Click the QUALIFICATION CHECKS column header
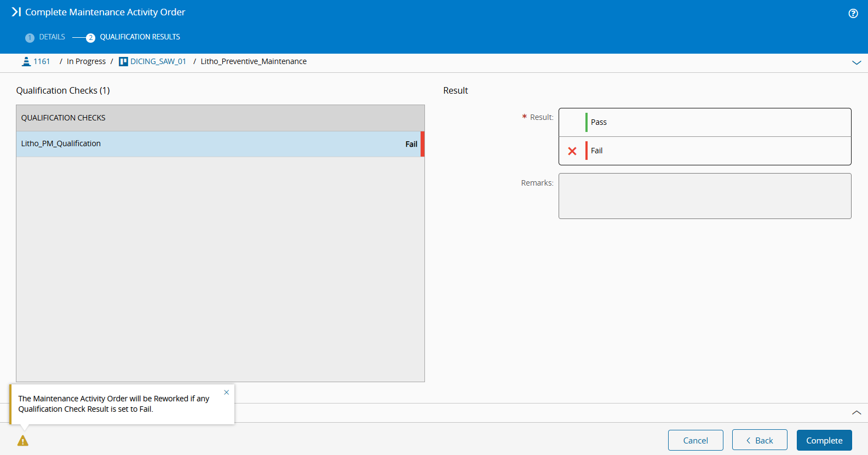Screen dimensions: 868x455 click(x=220, y=118)
